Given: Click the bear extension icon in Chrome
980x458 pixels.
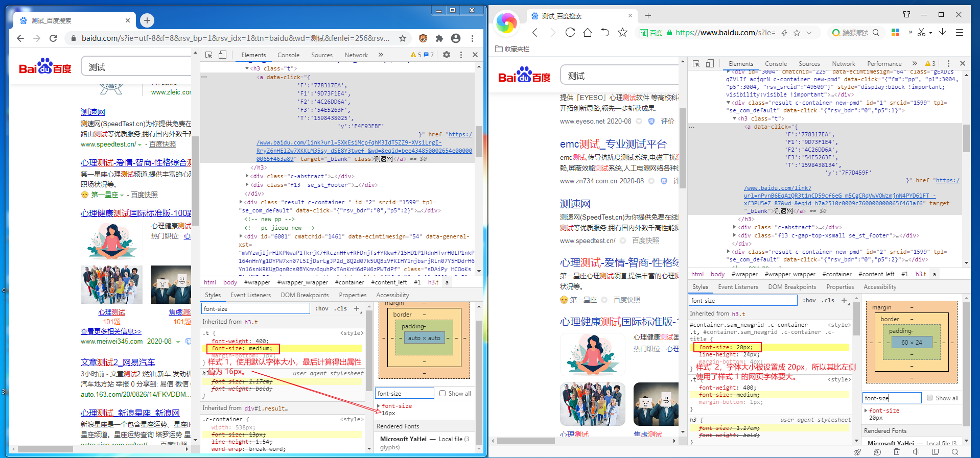Looking at the screenshot, I should coord(423,38).
